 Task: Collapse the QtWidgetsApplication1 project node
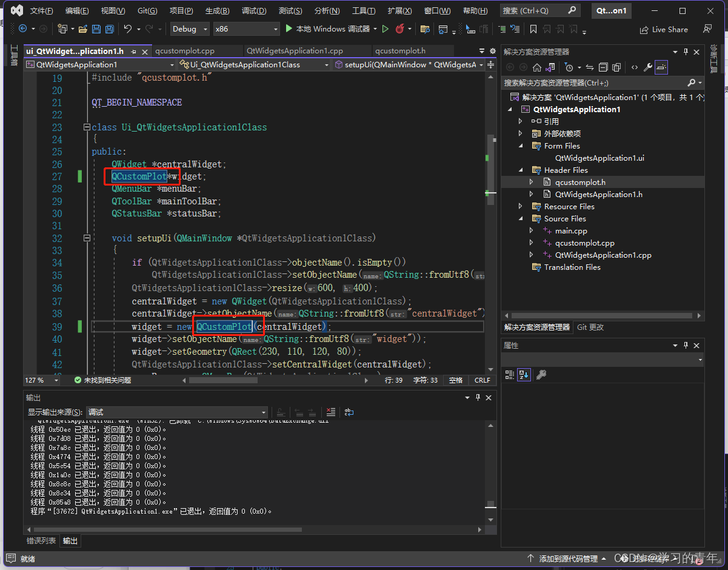point(510,110)
